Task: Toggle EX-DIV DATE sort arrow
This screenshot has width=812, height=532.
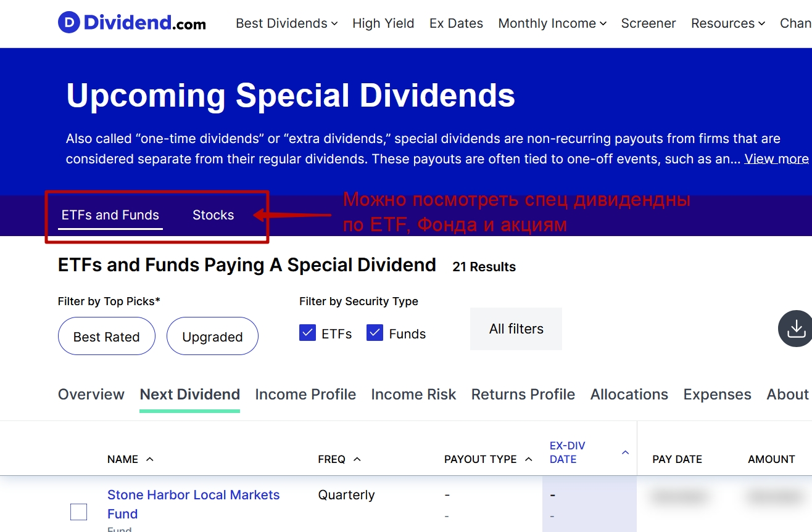Action: click(625, 452)
